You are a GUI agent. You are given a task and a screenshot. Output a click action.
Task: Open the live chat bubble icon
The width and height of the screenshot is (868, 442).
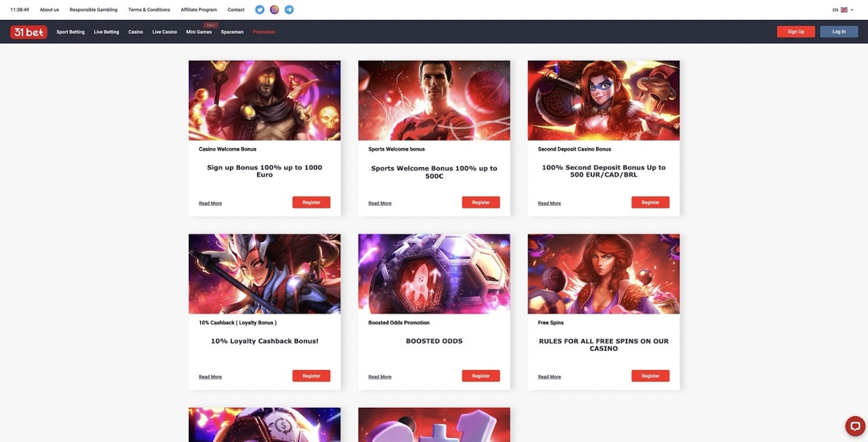coord(855,426)
